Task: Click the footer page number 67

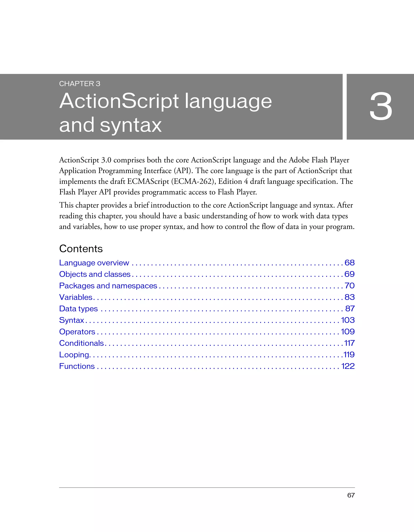Action: (351, 495)
